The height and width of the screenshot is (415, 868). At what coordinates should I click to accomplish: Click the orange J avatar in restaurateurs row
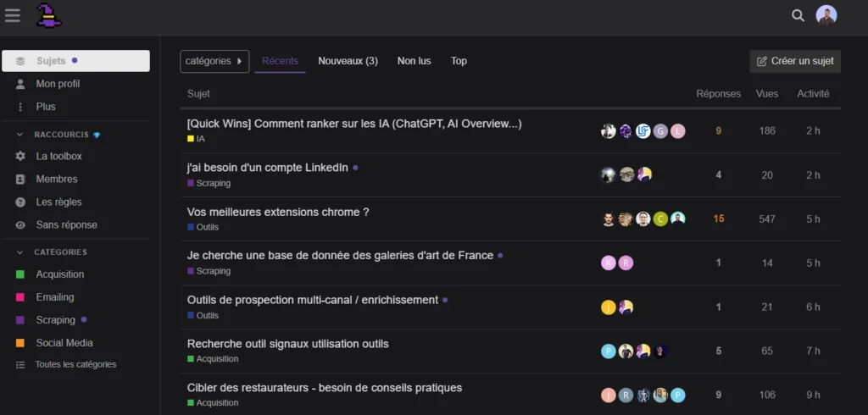[x=609, y=395]
